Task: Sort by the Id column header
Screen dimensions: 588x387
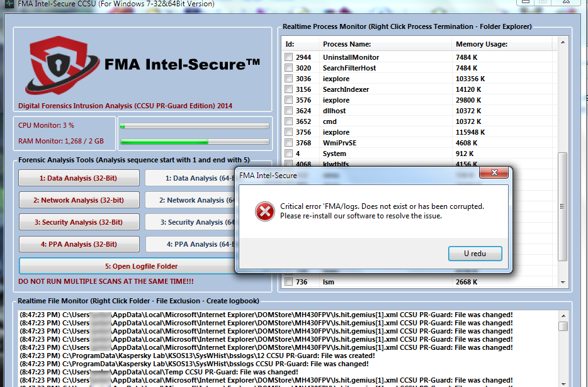Action: (x=300, y=44)
